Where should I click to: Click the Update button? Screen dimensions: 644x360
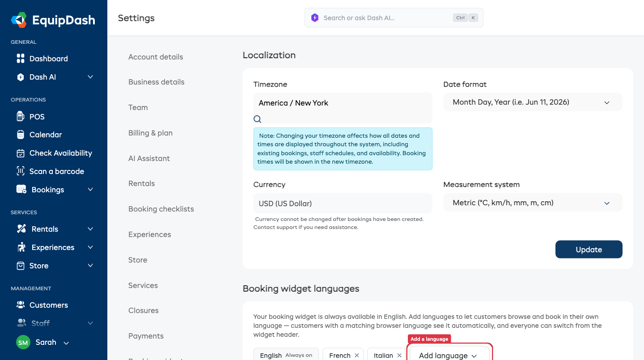(589, 250)
